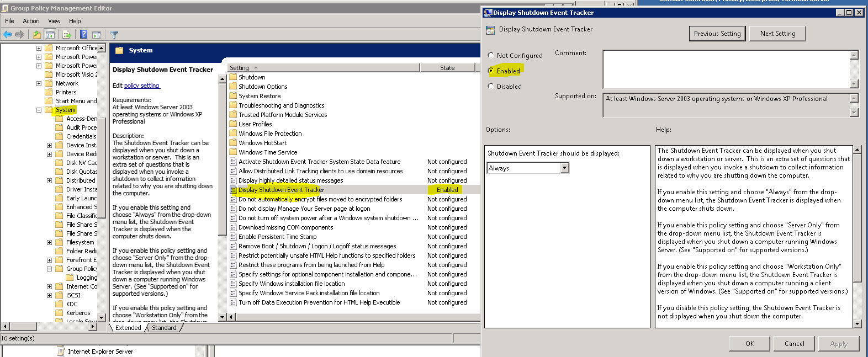Click the Filter funnel toolbar icon
Image resolution: width=868 pixels, height=357 pixels.
pos(114,34)
